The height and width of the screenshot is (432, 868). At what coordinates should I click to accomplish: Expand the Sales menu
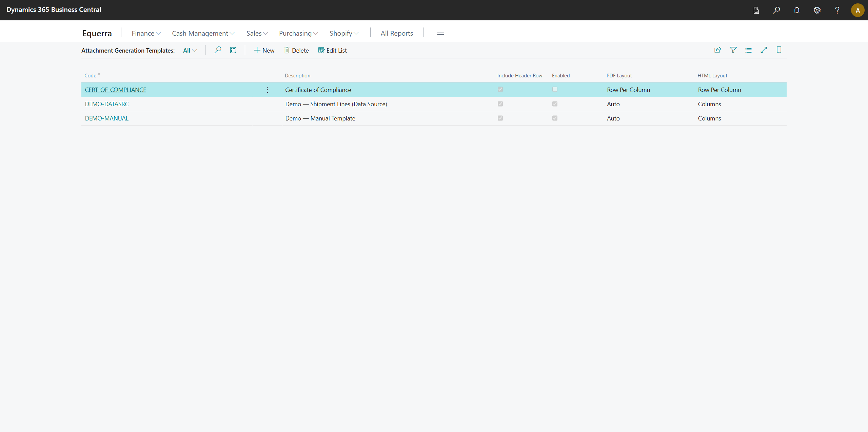point(257,33)
